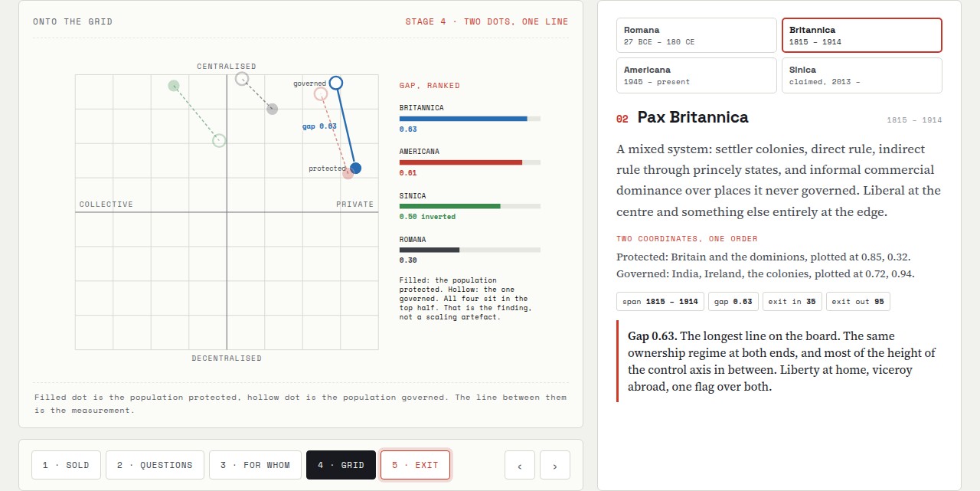Click the grey hollow Romana dot
Viewport: 980px width, 491px height.
pyautogui.click(x=242, y=78)
